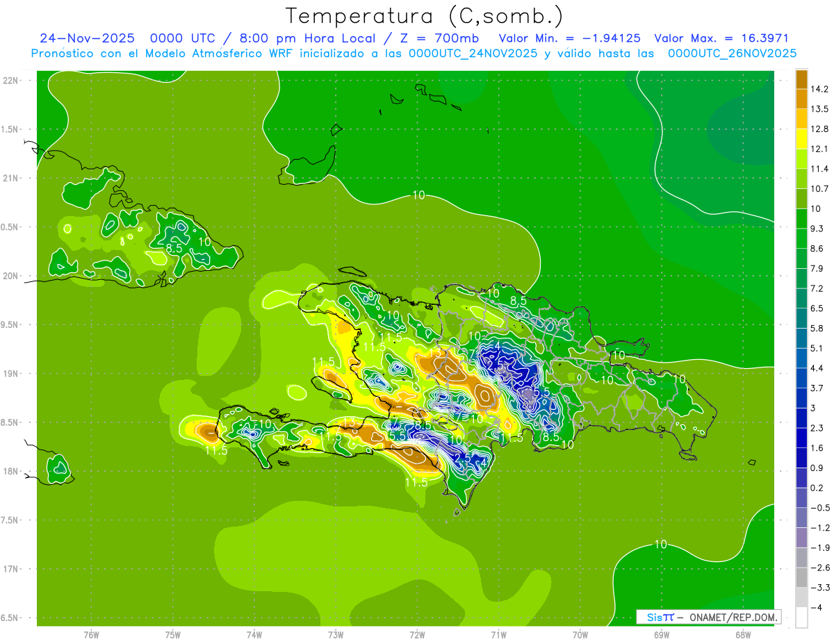The height and width of the screenshot is (644, 834).
Task: Click the "70W" longitude axis label
Action: (580, 635)
